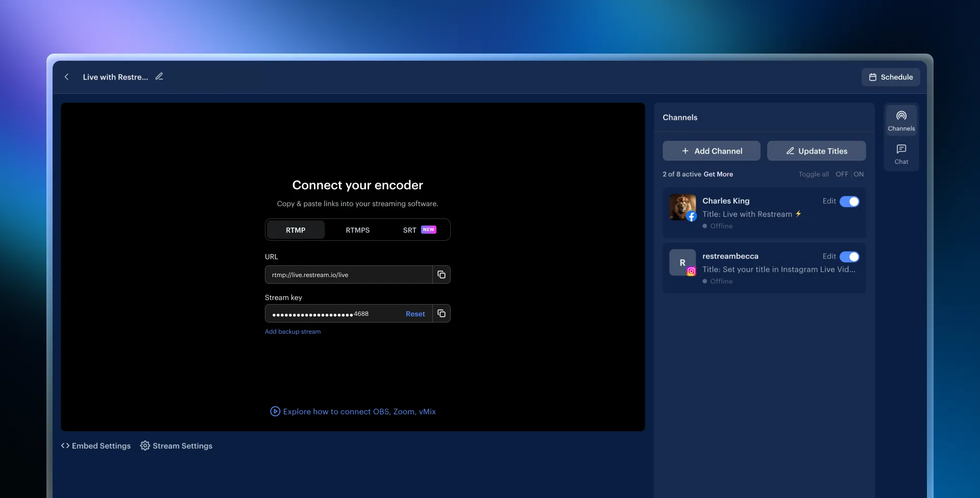Open the Channels panel in the right sidebar
Image resolution: width=980 pixels, height=498 pixels.
pos(901,120)
